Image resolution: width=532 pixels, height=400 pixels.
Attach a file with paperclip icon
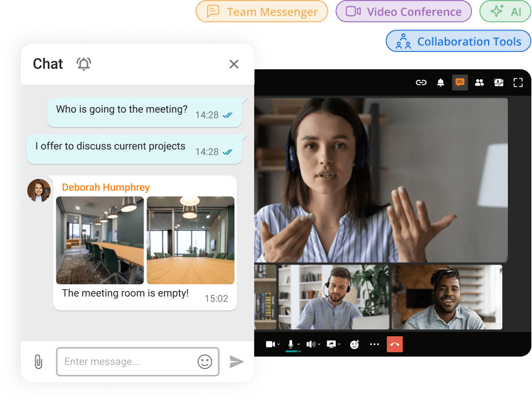38,362
